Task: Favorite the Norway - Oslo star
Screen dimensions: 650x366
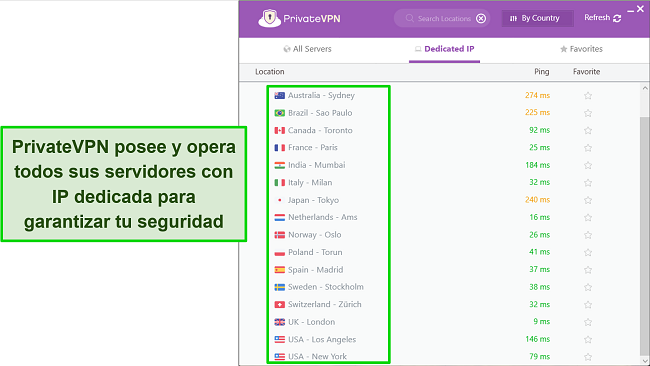Action: [x=587, y=235]
